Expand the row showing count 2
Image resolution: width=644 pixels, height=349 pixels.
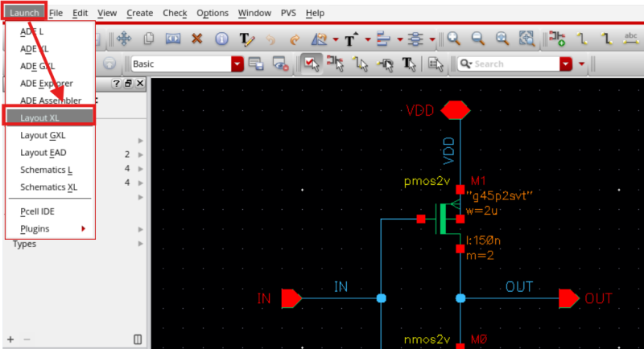140,154
